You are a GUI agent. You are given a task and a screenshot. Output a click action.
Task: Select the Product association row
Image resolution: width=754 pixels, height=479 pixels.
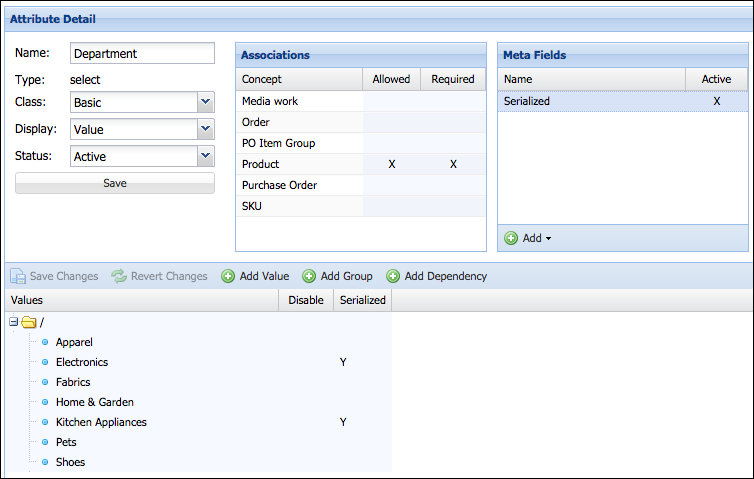pyautogui.click(x=361, y=164)
